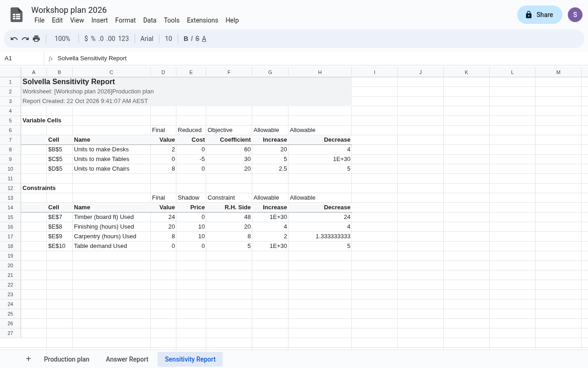This screenshot has width=588, height=368.
Task: Switch to the Production plan sheet tab
Action: [67, 359]
